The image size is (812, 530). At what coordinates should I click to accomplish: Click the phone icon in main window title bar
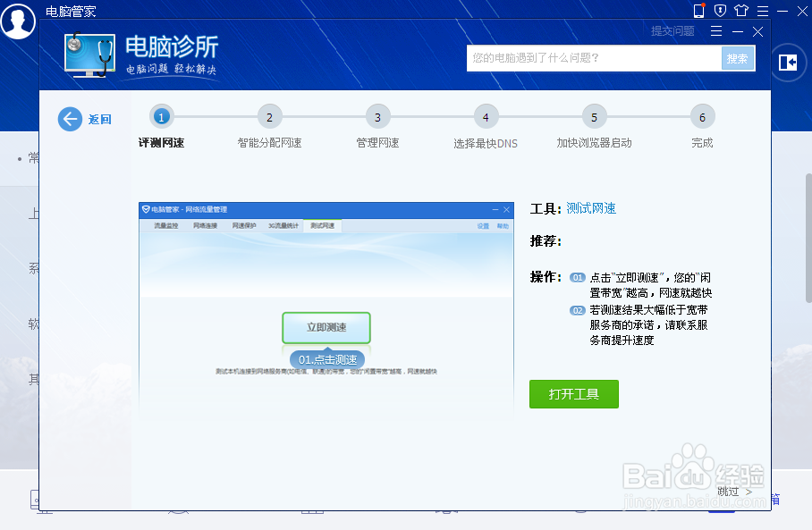click(698, 11)
